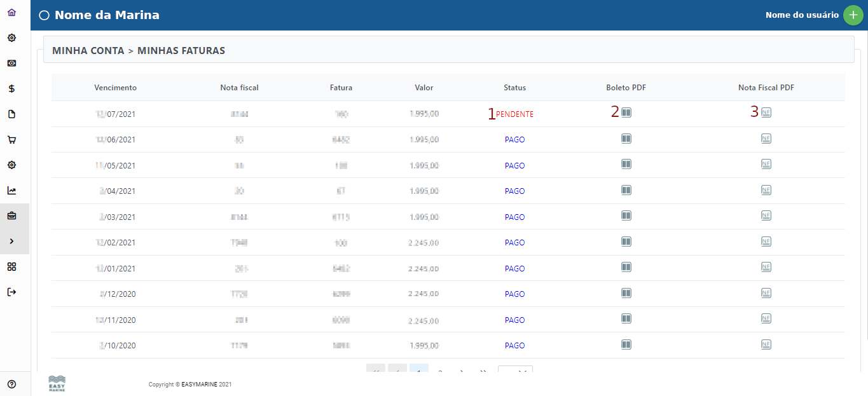Image resolution: width=868 pixels, height=396 pixels.
Task: Open the four-squares grid sidebar icon
Action: 11,266
